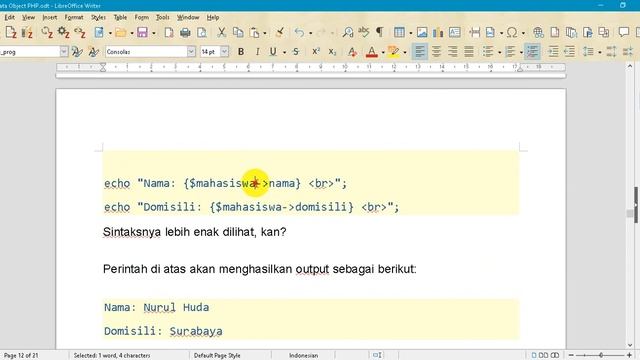640x360 pixels.
Task: Click the zoom slider handle
Action: pos(601,355)
